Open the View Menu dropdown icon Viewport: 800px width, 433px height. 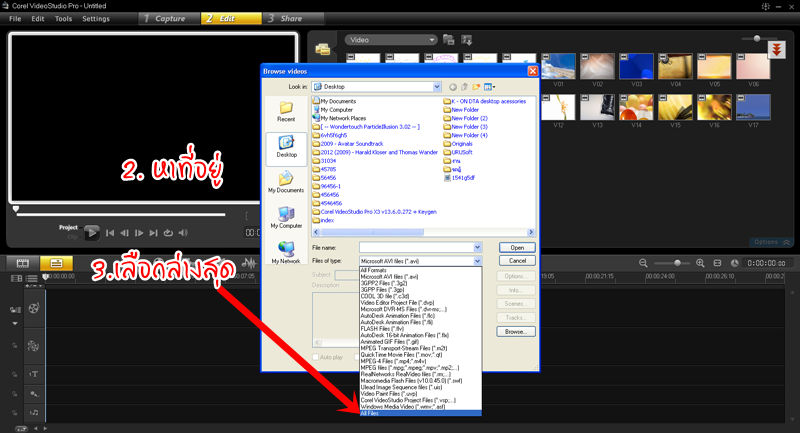point(490,87)
